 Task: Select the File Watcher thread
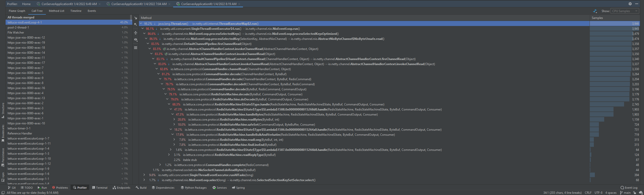pyautogui.click(x=68, y=33)
